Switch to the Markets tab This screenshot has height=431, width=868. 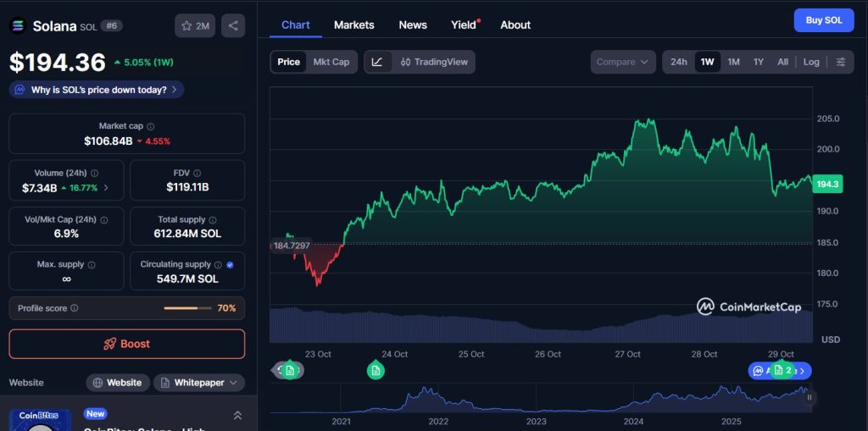(x=353, y=25)
